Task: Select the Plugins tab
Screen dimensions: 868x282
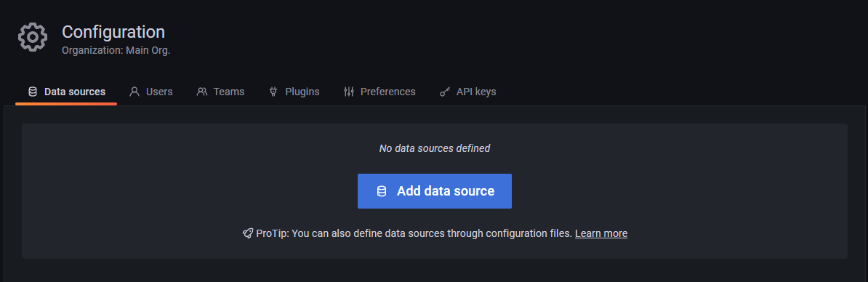Action: [294, 92]
